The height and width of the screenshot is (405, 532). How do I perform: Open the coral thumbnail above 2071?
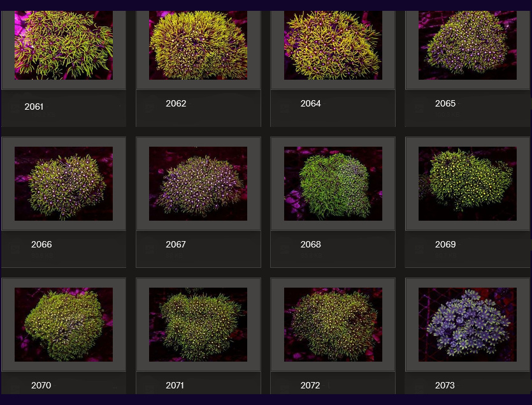[x=198, y=325]
